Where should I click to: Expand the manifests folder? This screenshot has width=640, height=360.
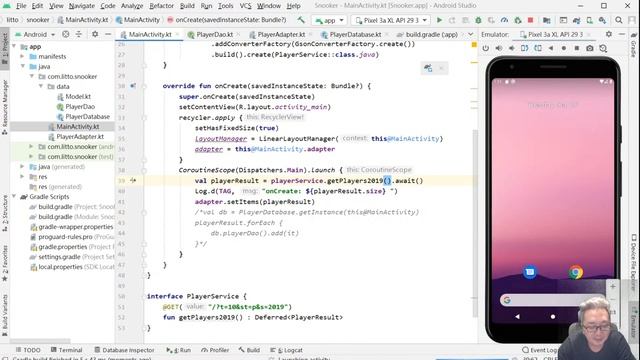tap(23, 56)
